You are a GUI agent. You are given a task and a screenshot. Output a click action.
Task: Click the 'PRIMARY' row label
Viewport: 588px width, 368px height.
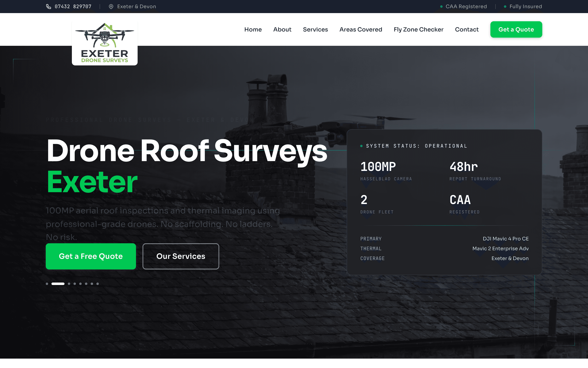pyautogui.click(x=371, y=239)
